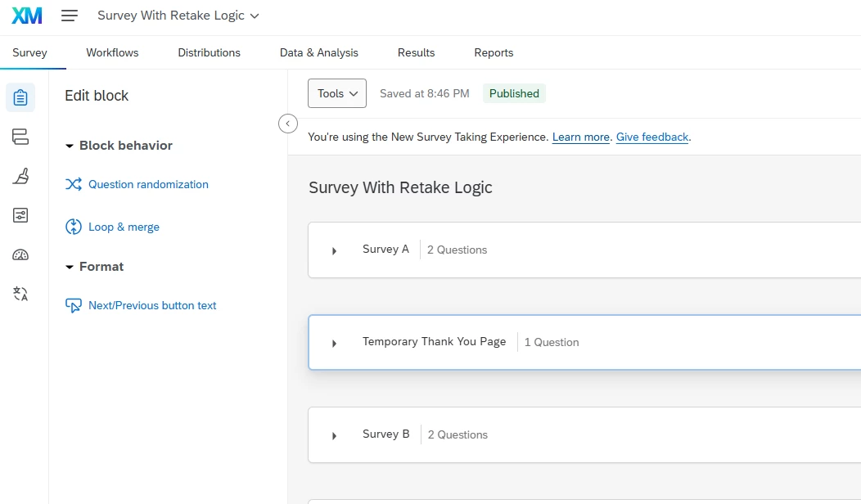Expand the Survey B block

334,435
